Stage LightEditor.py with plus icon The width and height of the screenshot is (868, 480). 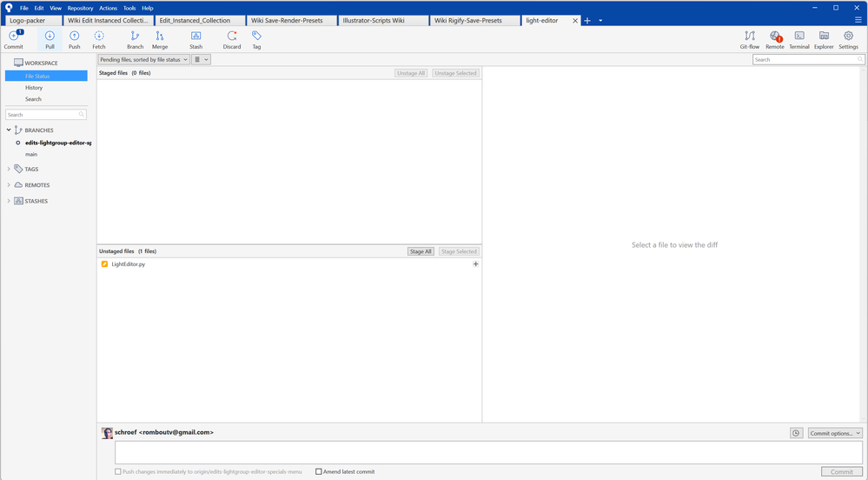click(x=475, y=263)
